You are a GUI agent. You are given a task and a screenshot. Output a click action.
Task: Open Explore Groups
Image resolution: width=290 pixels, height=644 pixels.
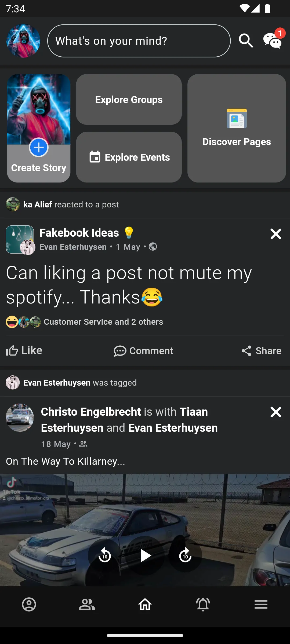(129, 100)
